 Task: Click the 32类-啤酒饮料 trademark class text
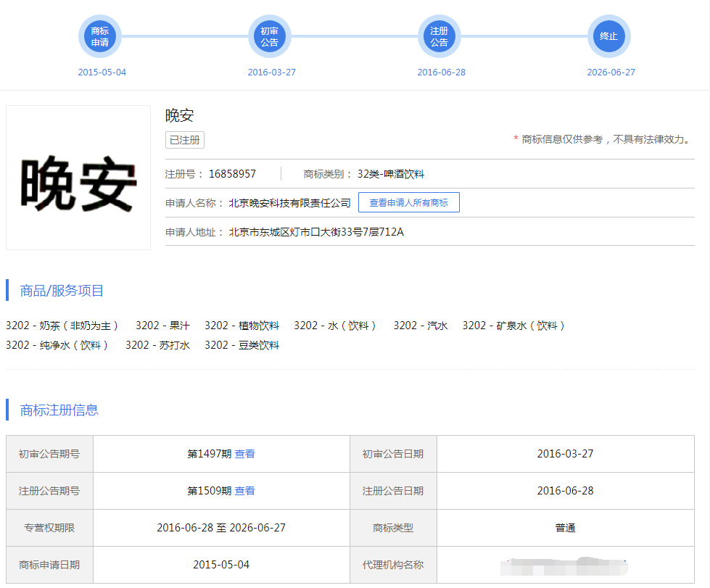point(390,174)
